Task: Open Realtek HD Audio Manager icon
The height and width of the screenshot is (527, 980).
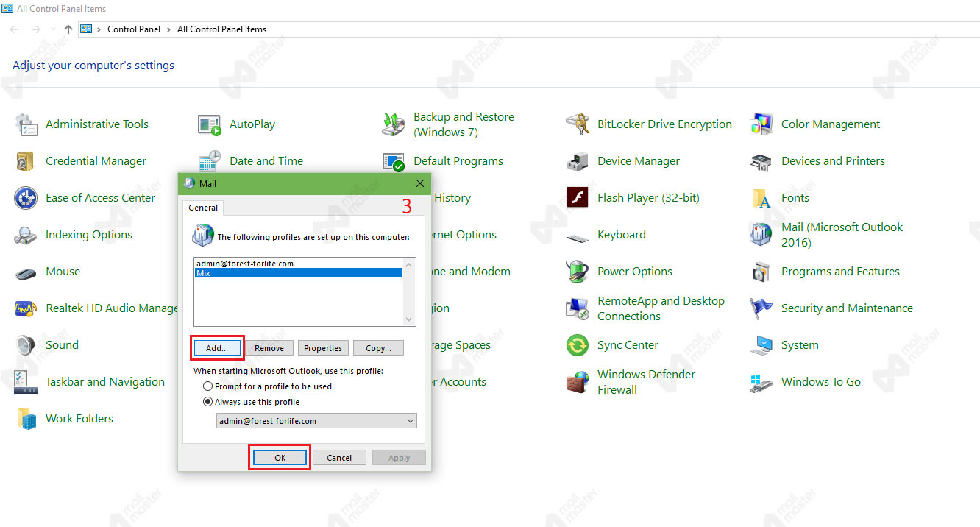Action: pyautogui.click(x=26, y=308)
